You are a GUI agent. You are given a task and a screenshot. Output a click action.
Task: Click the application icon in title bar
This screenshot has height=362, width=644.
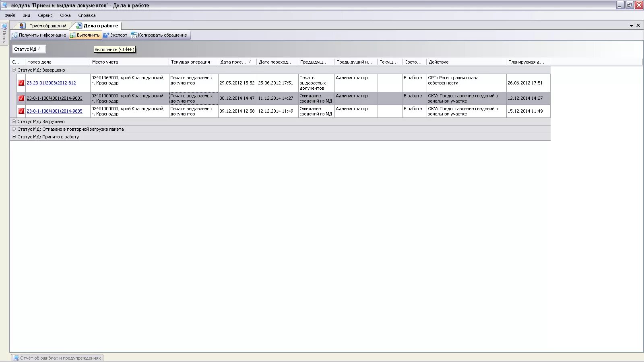[4, 5]
